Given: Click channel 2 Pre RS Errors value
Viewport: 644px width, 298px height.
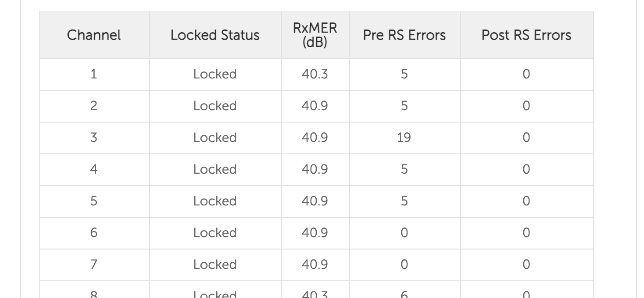Looking at the screenshot, I should 404,106.
